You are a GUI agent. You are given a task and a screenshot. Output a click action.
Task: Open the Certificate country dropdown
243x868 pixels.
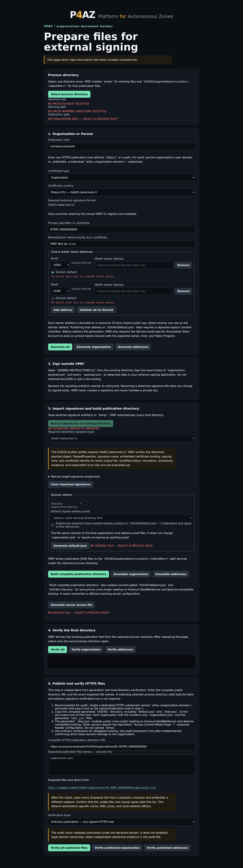122,192
